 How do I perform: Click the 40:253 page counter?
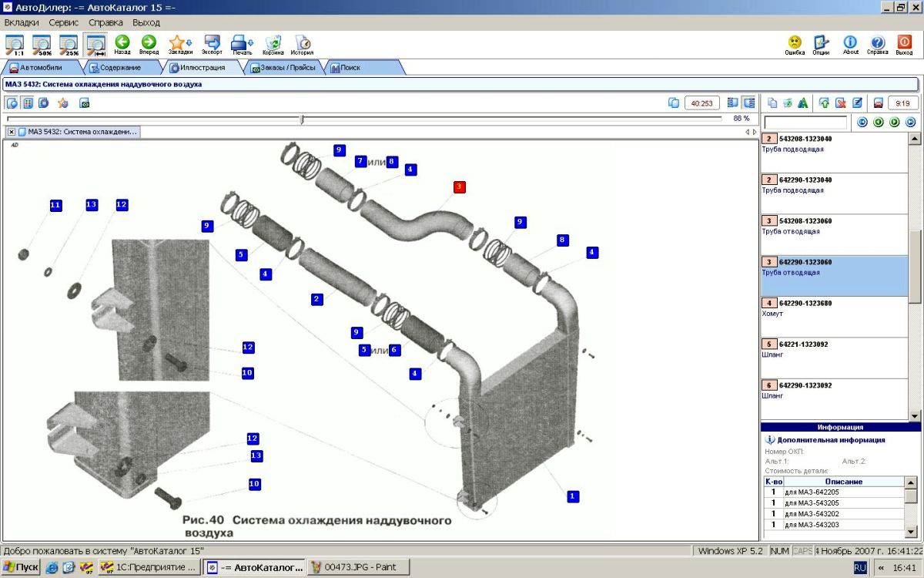click(702, 102)
